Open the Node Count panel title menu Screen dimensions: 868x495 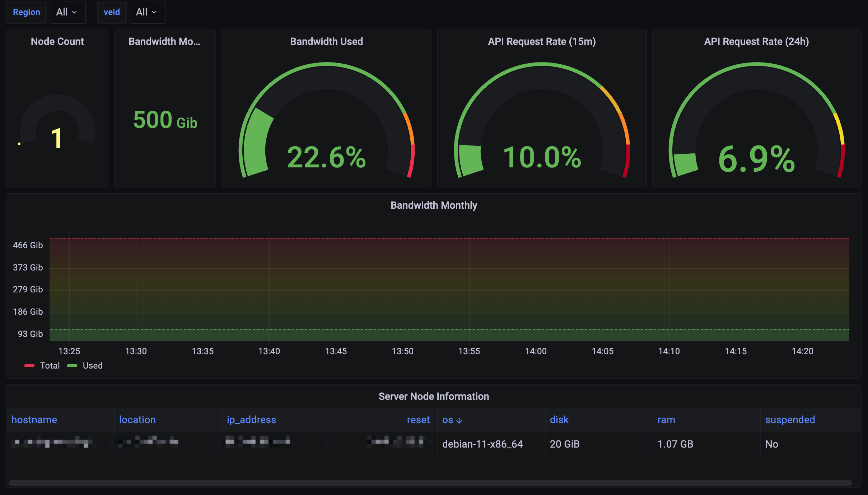click(57, 41)
